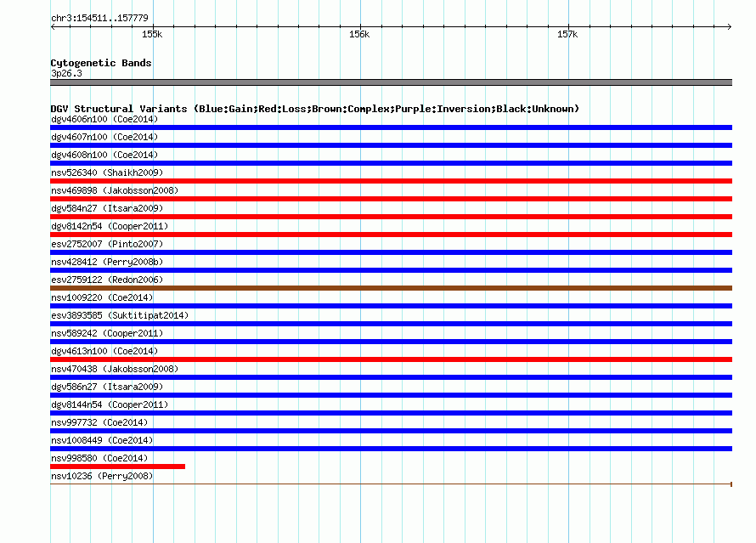The height and width of the screenshot is (543, 756).
Task: Select the red bar under dgv4613n100
Action: pyautogui.click(x=391, y=359)
